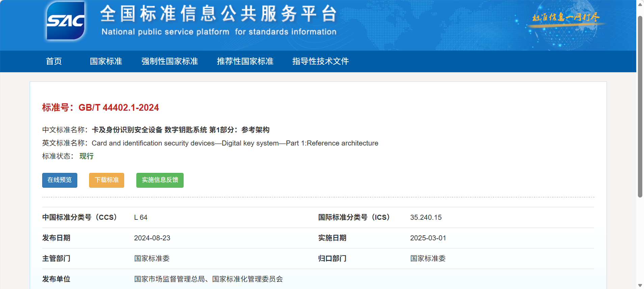Click the publish date 2024-08-23
The height and width of the screenshot is (289, 644).
coord(152,238)
